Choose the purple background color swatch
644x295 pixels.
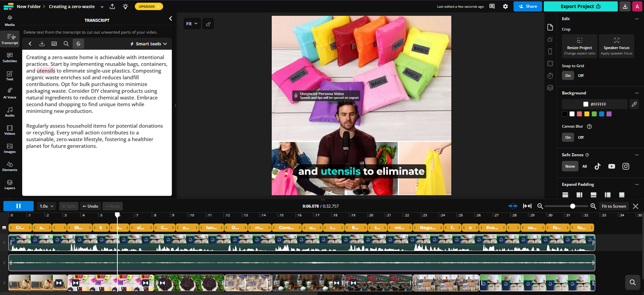pyautogui.click(x=609, y=114)
